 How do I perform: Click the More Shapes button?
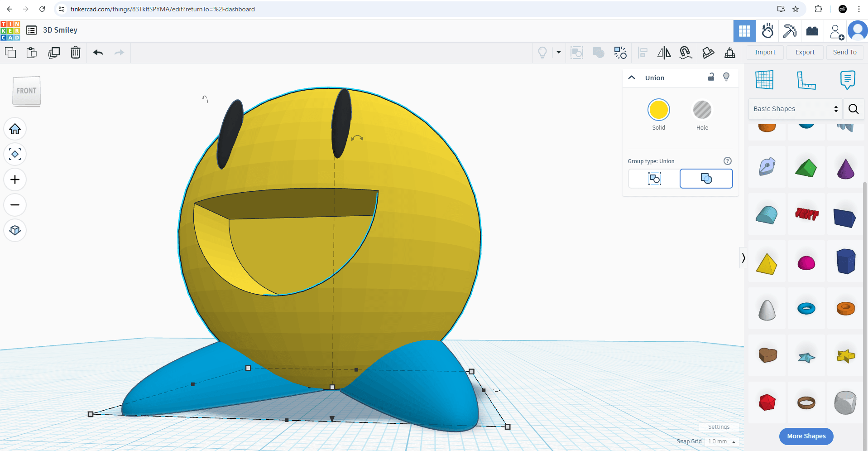806,436
